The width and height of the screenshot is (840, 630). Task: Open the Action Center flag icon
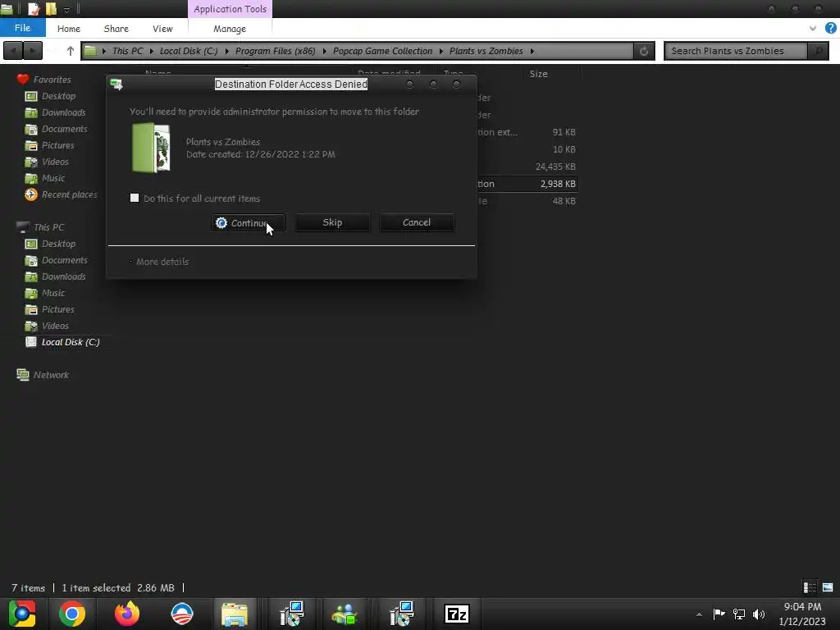[x=719, y=614]
